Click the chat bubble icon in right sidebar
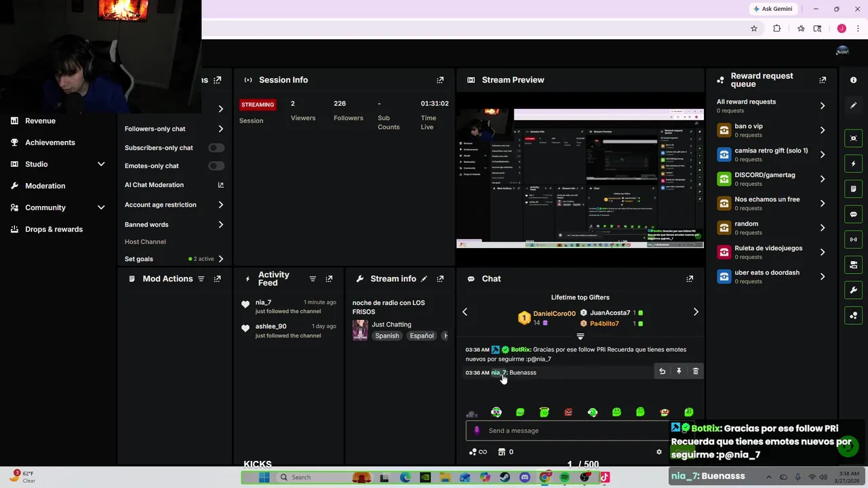Viewport: 868px width, 488px height. pos(853,214)
